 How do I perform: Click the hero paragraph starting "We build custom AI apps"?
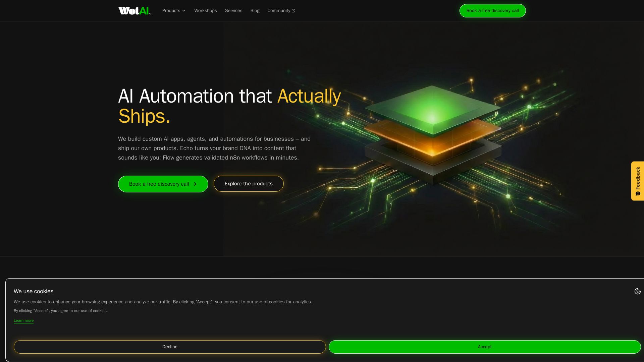[x=214, y=148]
